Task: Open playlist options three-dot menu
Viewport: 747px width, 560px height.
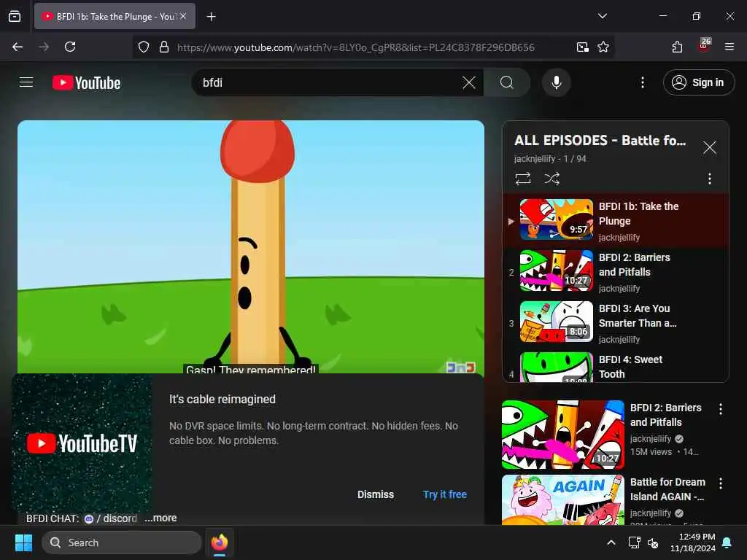Action: click(x=709, y=179)
